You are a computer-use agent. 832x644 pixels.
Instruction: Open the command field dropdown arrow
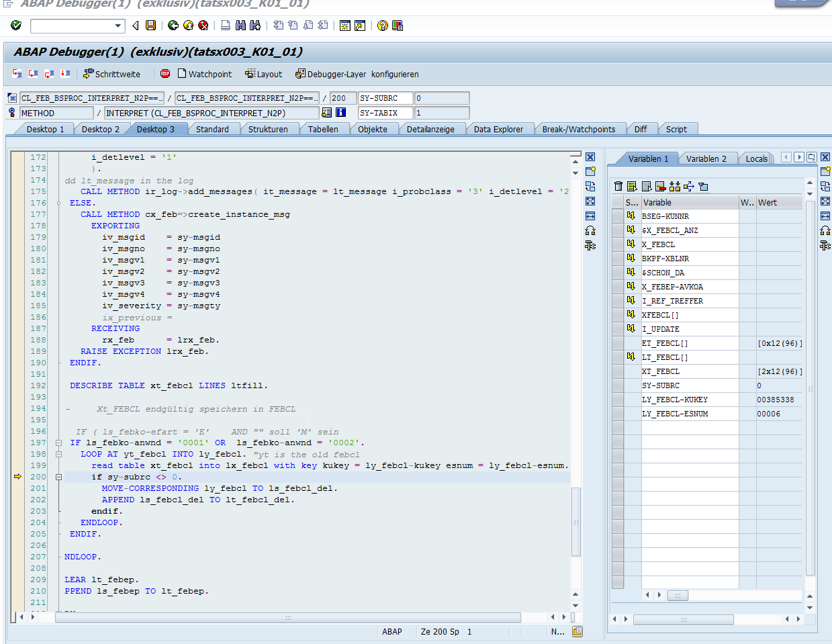[118, 26]
